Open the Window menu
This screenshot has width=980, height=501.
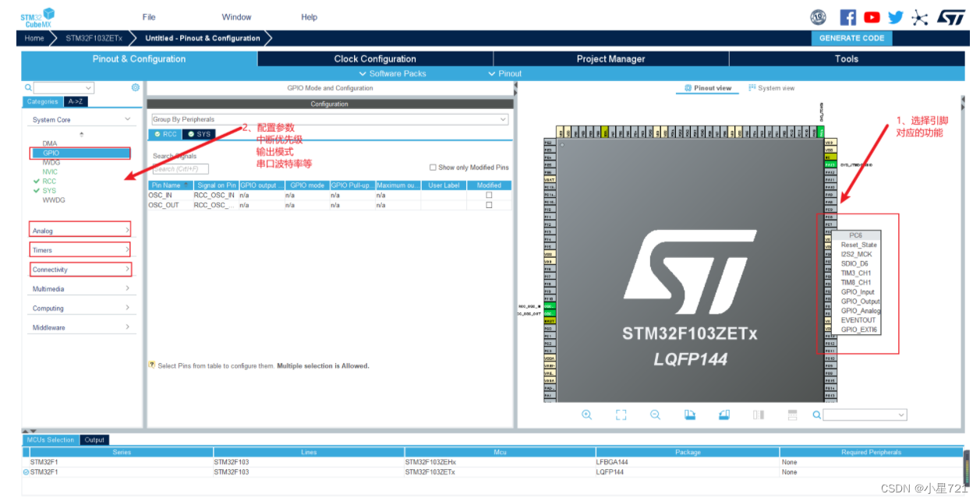(236, 17)
